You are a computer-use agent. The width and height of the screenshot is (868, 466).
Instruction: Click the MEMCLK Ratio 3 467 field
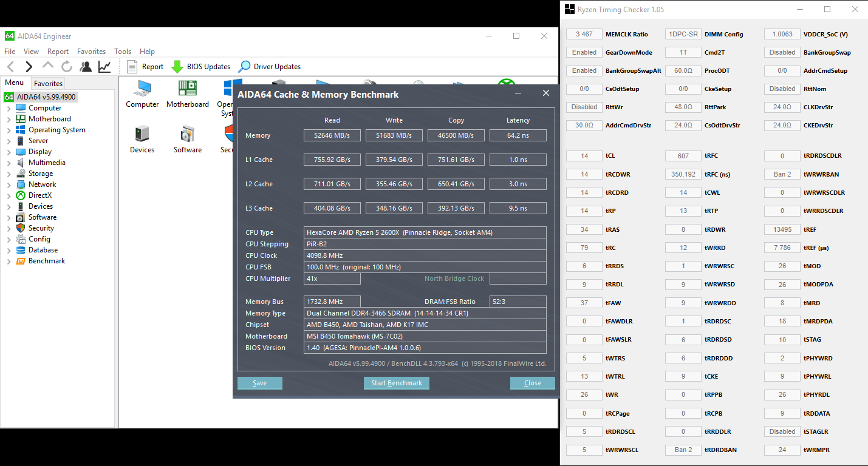(584, 34)
